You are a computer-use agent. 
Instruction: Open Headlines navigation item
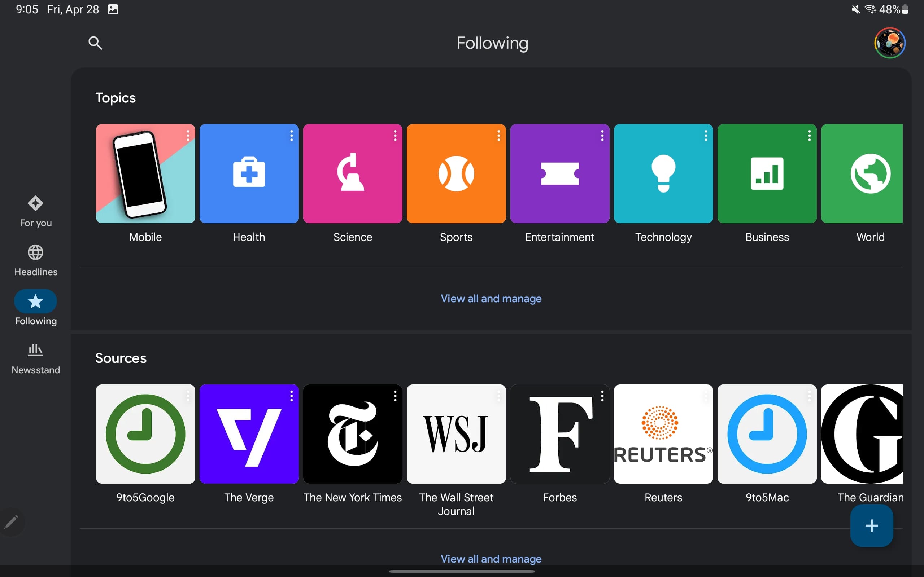[35, 260]
